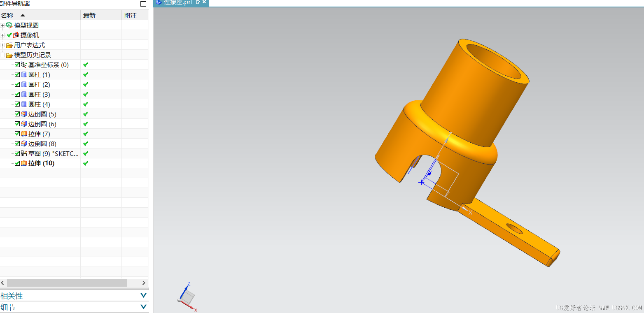Viewport: 644px width, 313px height.
Task: Click the sort arrow next to 名称
Action: [x=23, y=15]
